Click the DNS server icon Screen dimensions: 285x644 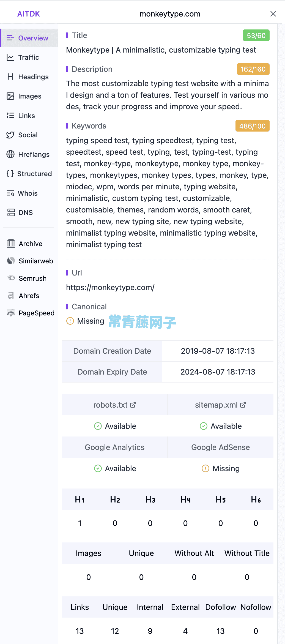[x=11, y=212]
